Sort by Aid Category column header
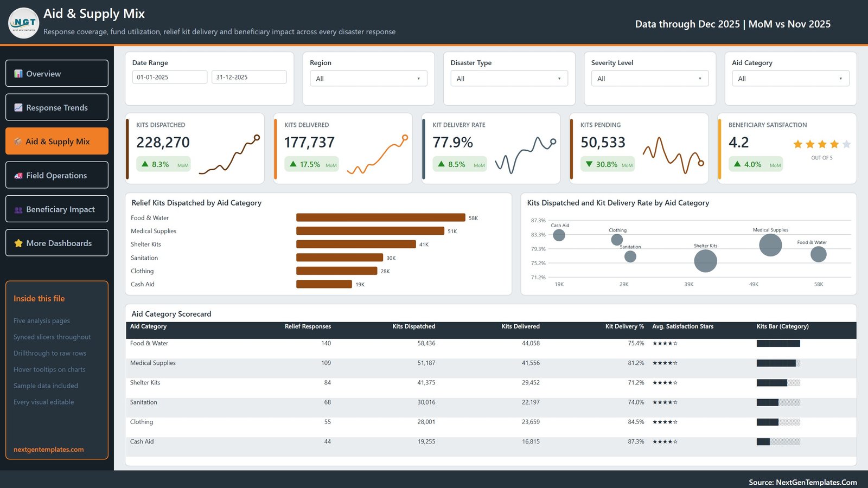This screenshot has height=488, width=868. pos(148,326)
